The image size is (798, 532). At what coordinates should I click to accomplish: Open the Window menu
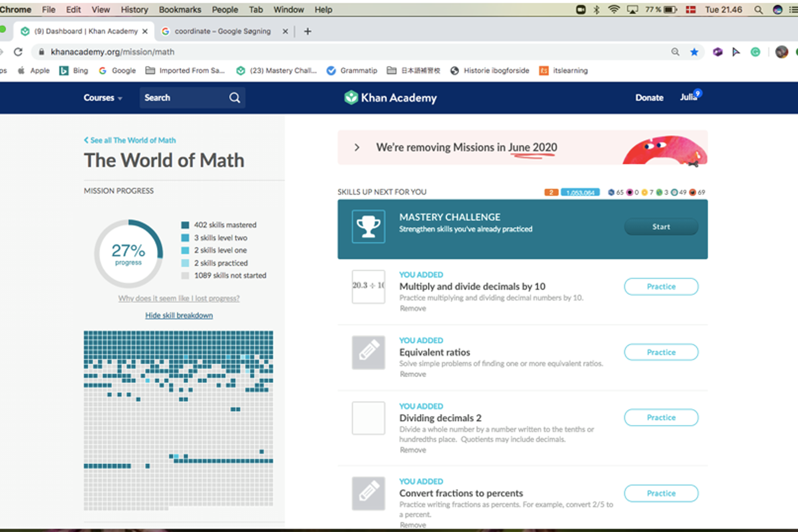(x=288, y=10)
